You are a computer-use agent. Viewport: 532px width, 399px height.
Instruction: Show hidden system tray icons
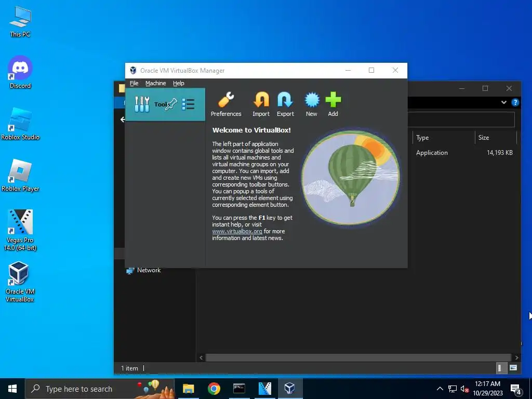coord(440,389)
